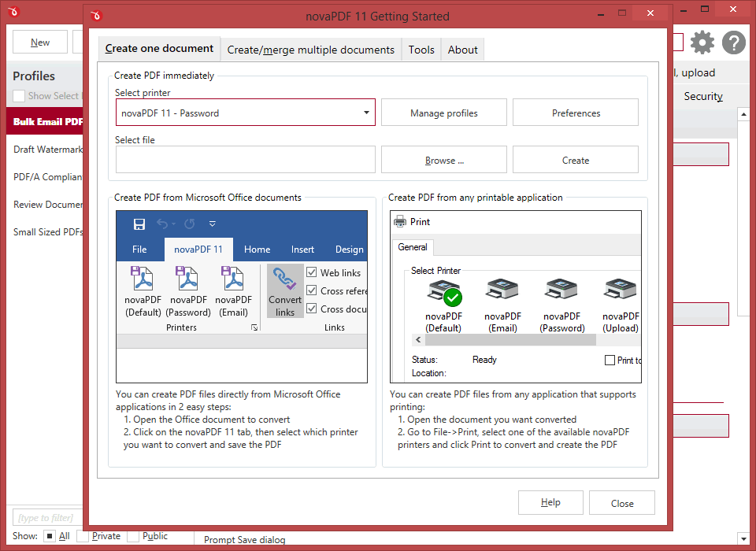
Task: Disable the Cross references checkbox
Action: pos(312,290)
